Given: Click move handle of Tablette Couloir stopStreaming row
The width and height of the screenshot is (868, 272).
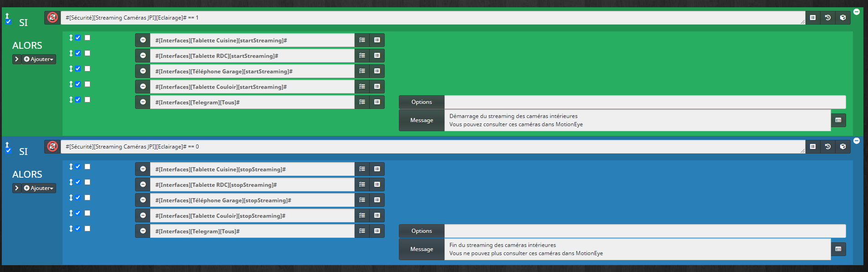Looking at the screenshot, I should point(71,213).
